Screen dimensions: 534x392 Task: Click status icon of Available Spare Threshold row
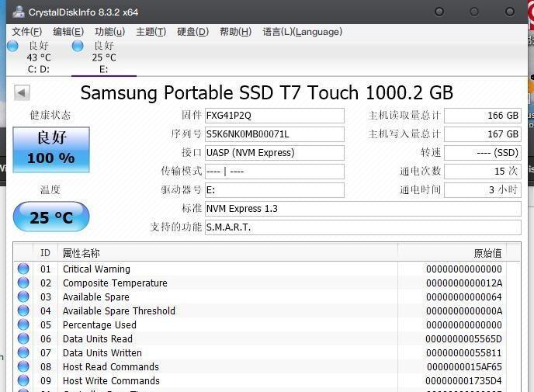coord(23,310)
